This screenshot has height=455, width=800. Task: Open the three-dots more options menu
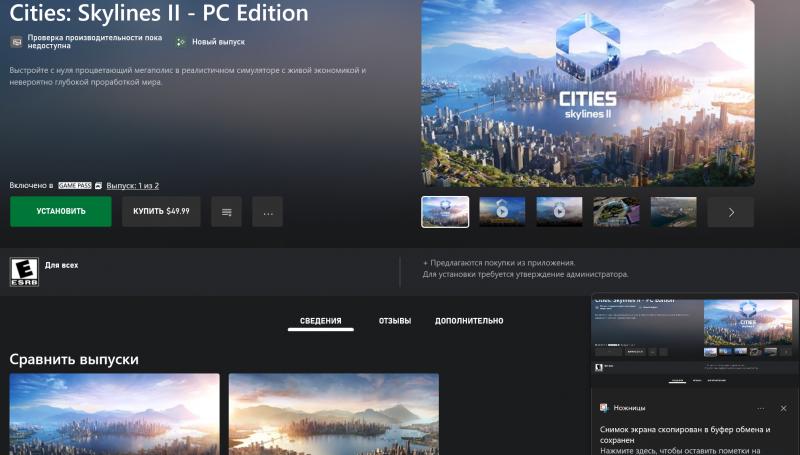pyautogui.click(x=267, y=212)
